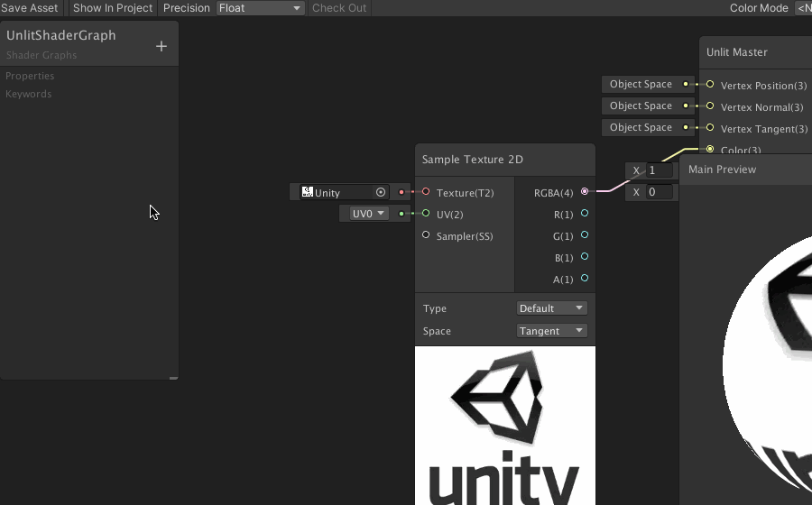The image size is (812, 505).
Task: Click the texture slot red output dot
Action: [x=401, y=192]
